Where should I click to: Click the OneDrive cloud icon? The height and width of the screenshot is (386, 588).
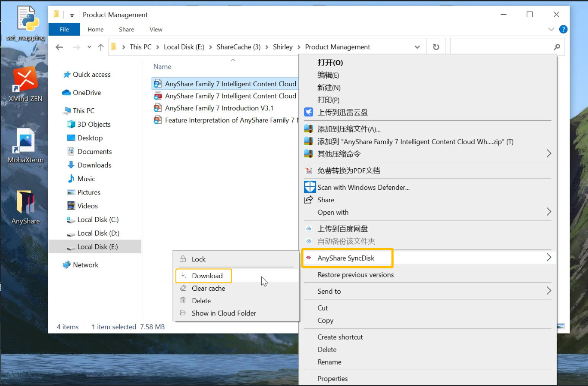pyautogui.click(x=67, y=93)
